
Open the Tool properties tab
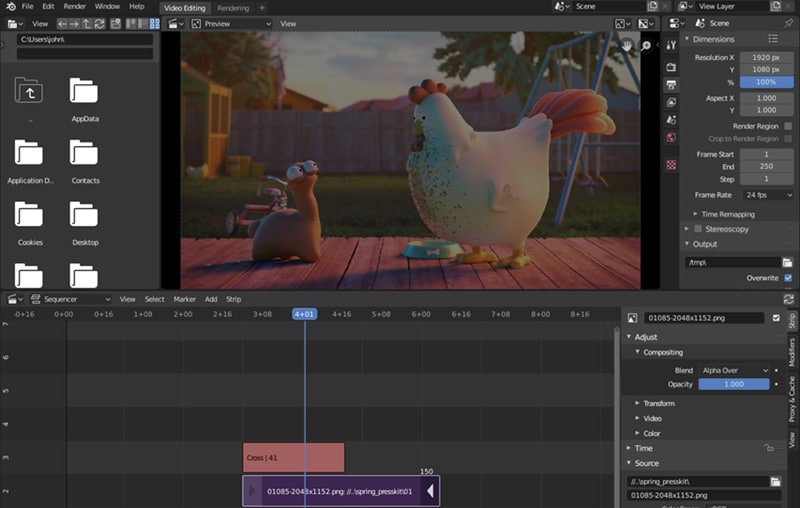(x=671, y=45)
